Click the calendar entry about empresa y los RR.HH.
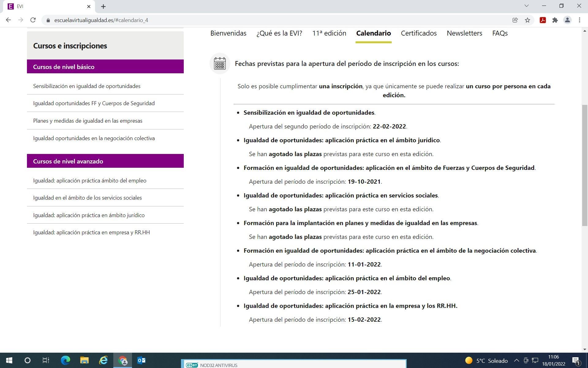The height and width of the screenshot is (368, 588). point(350,306)
